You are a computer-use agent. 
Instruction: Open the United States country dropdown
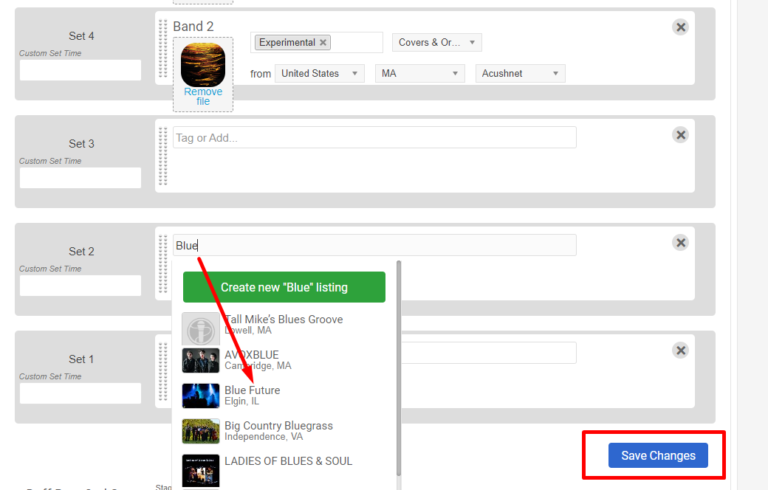[319, 74]
